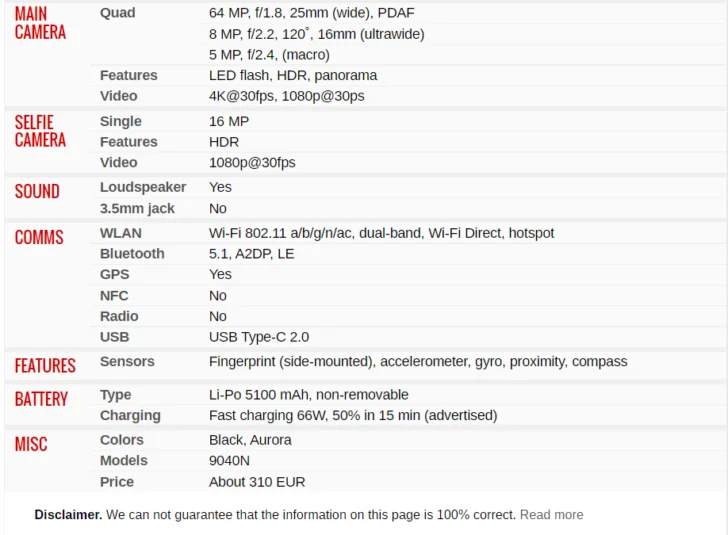Select the GPS spec label
Viewport: 728px width, 535px height.
pos(114,274)
